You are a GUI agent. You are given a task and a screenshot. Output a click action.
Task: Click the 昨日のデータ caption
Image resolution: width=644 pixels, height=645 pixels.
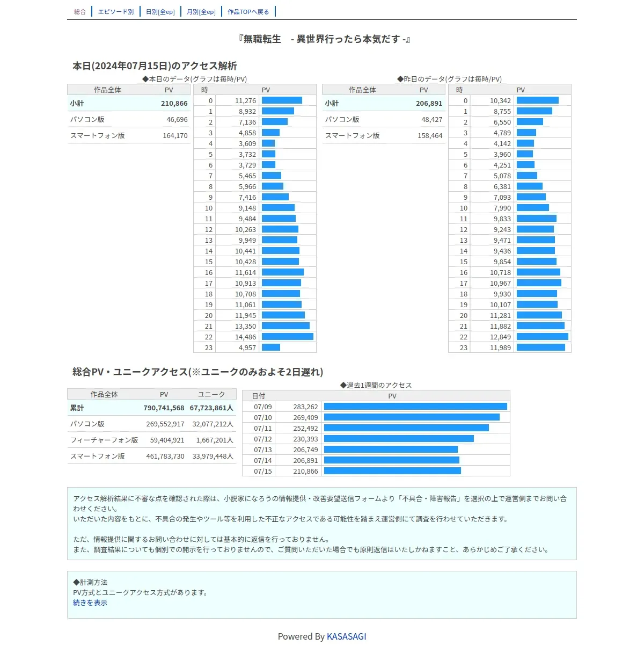pyautogui.click(x=449, y=79)
